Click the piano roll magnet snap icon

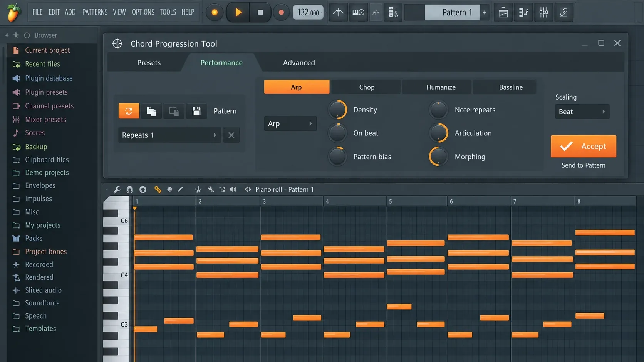pos(130,189)
